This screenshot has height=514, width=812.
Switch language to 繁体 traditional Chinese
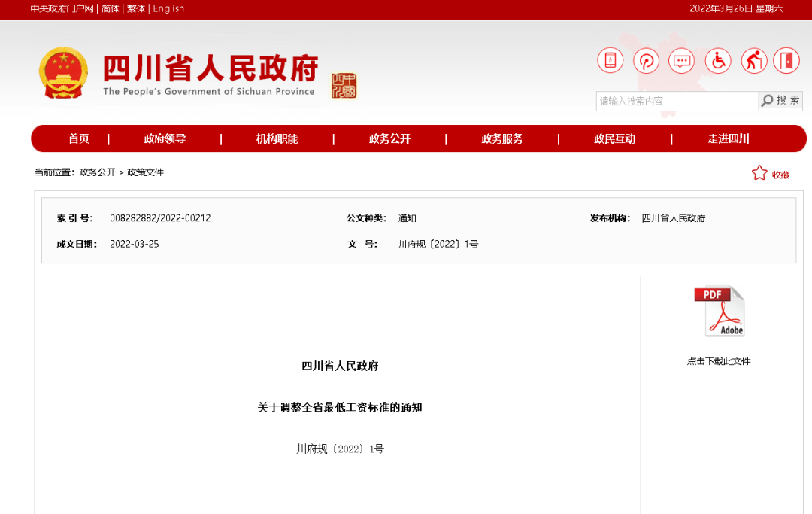click(x=135, y=8)
